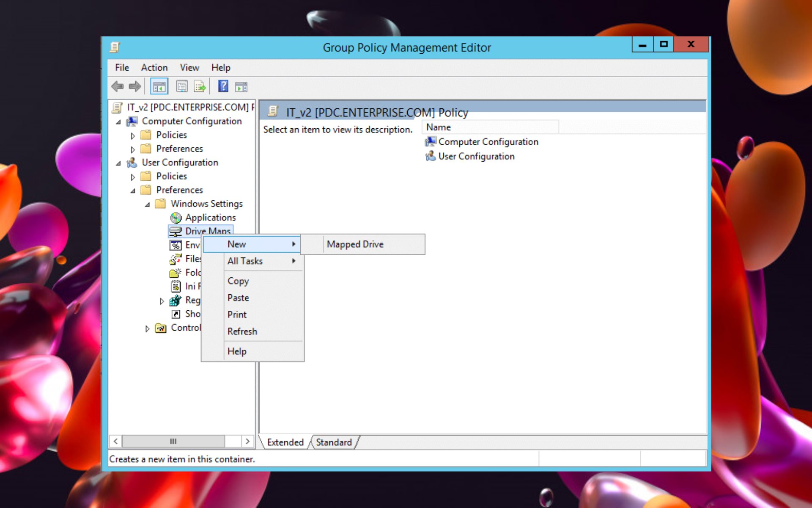The height and width of the screenshot is (508, 812).
Task: Expand Preferences under Computer Configuration
Action: click(x=133, y=149)
